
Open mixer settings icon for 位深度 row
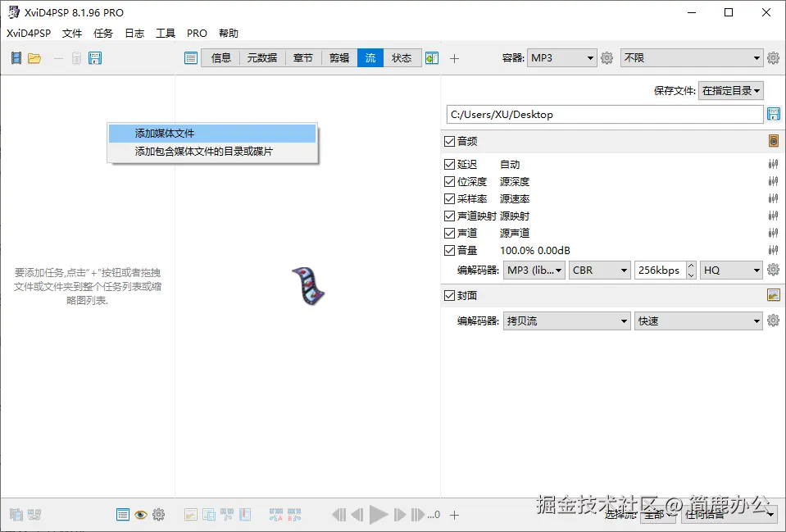tap(773, 181)
